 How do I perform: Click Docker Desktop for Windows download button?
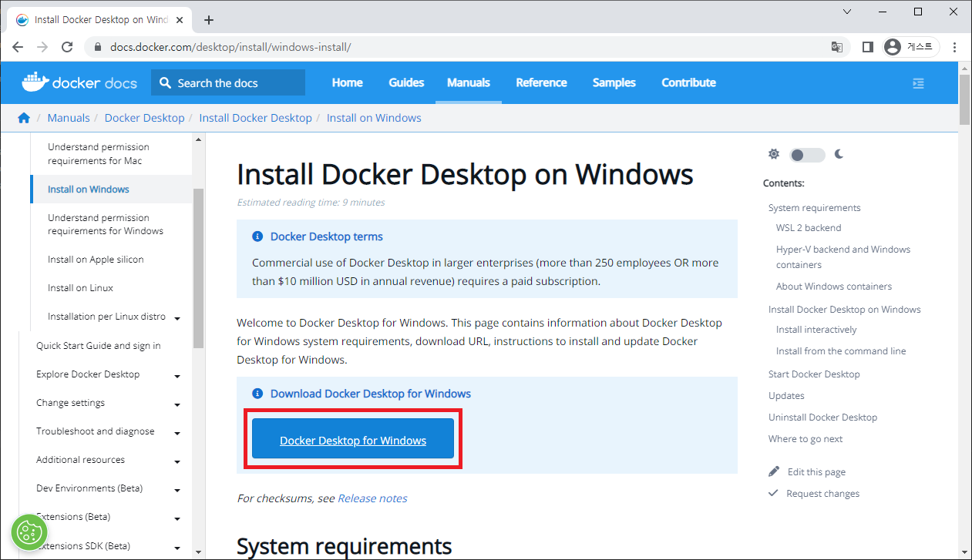point(353,441)
